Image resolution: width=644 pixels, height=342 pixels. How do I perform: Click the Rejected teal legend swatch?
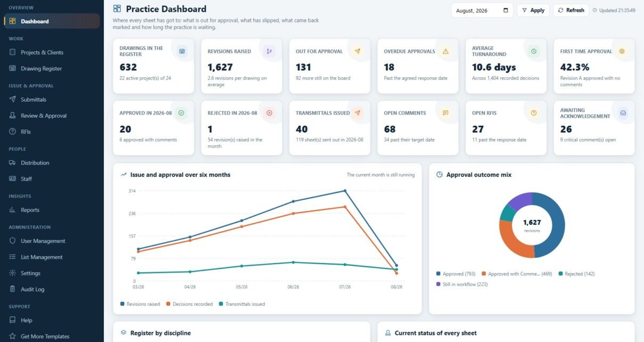pos(560,274)
